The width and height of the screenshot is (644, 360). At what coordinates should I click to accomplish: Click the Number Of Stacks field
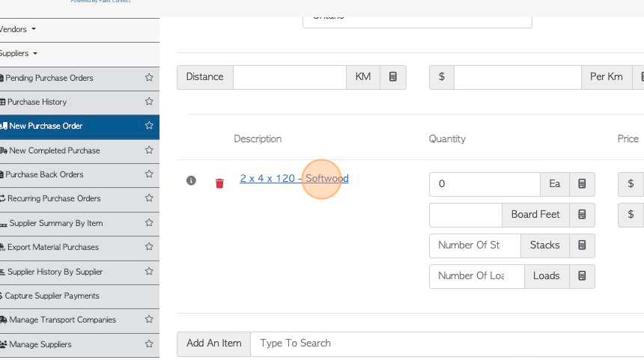tap(476, 245)
